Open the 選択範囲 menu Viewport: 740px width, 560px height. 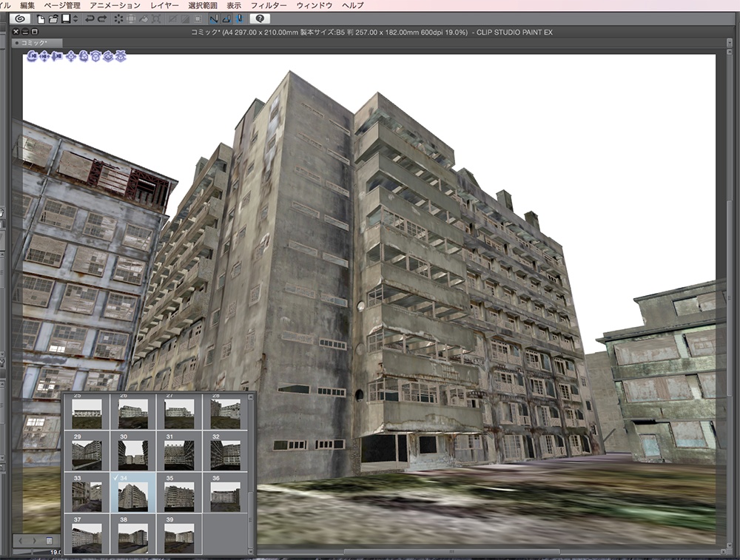pos(203,5)
